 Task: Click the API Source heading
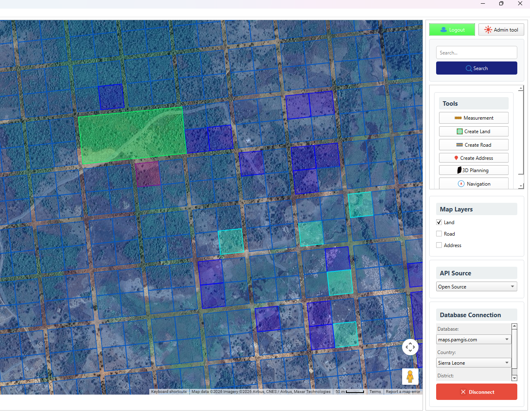coord(455,273)
